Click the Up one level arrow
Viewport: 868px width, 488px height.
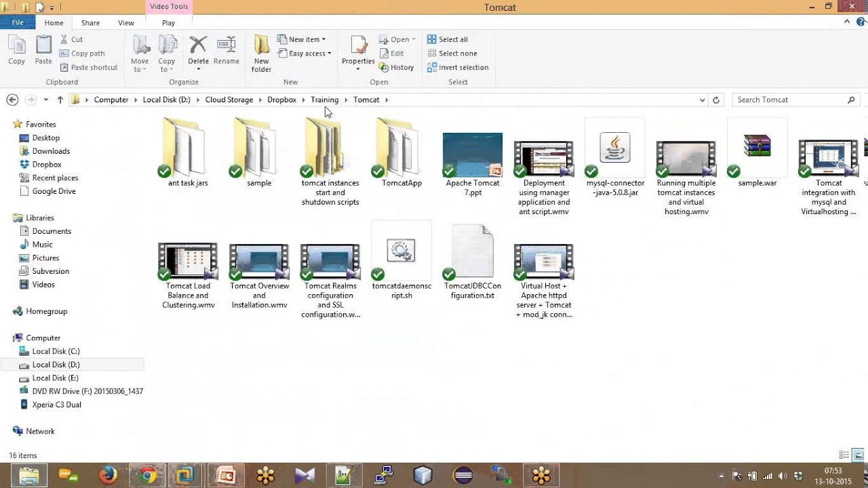[60, 100]
